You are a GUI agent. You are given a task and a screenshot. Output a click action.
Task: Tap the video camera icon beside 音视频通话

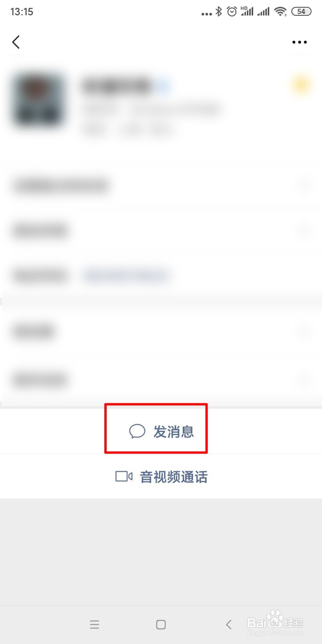pos(124,477)
